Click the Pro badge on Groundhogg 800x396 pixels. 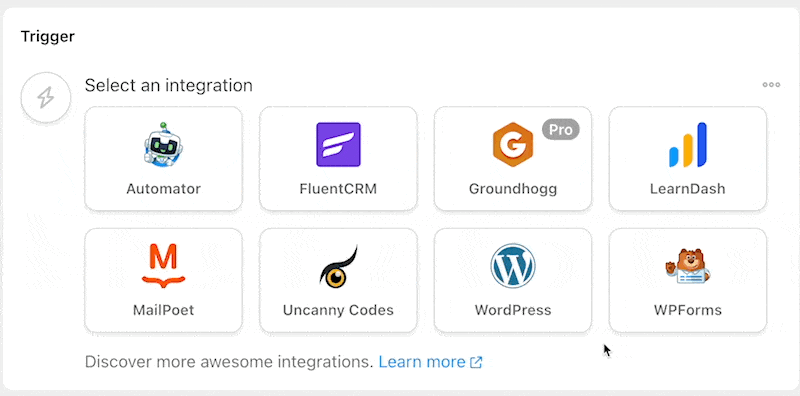[x=561, y=130]
